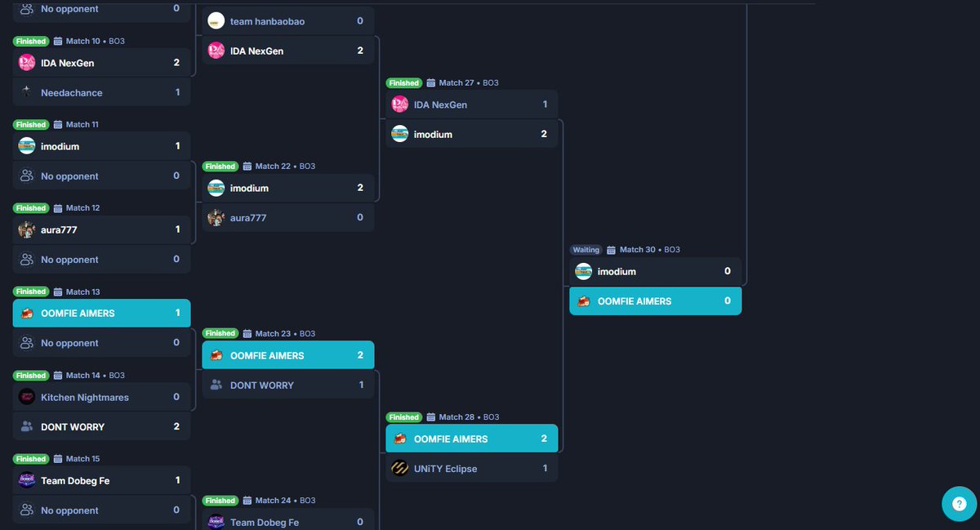Open the help question mark bubble
Screen dimensions: 980x530
click(958, 504)
